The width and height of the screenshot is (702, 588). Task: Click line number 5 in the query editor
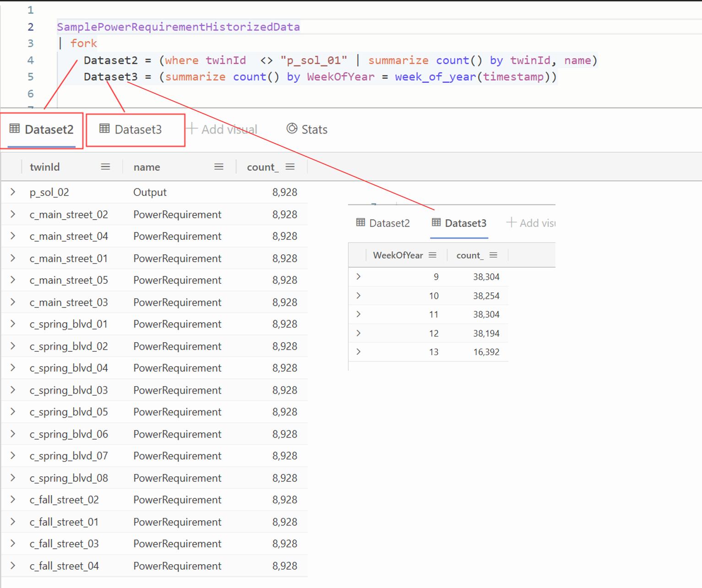(x=30, y=77)
